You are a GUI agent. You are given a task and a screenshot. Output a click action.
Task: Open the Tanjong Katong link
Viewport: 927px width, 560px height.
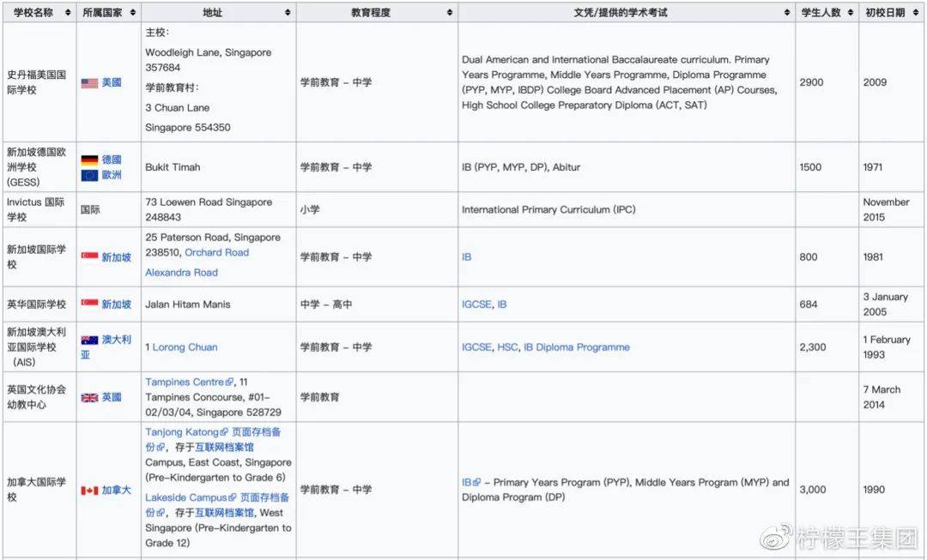181,432
